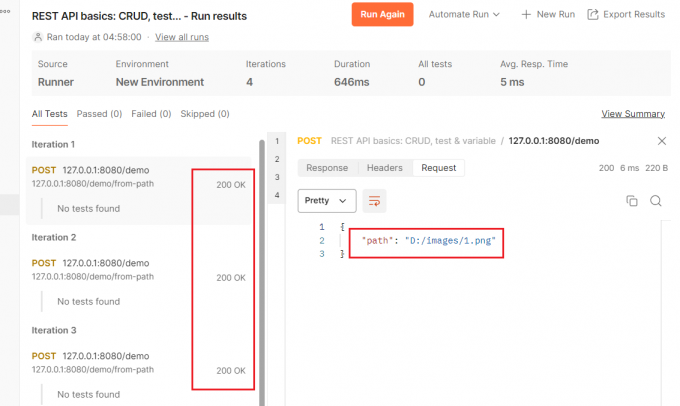Switch to the Failed (0) tab
Image resolution: width=680 pixels, height=406 pixels.
tap(151, 114)
